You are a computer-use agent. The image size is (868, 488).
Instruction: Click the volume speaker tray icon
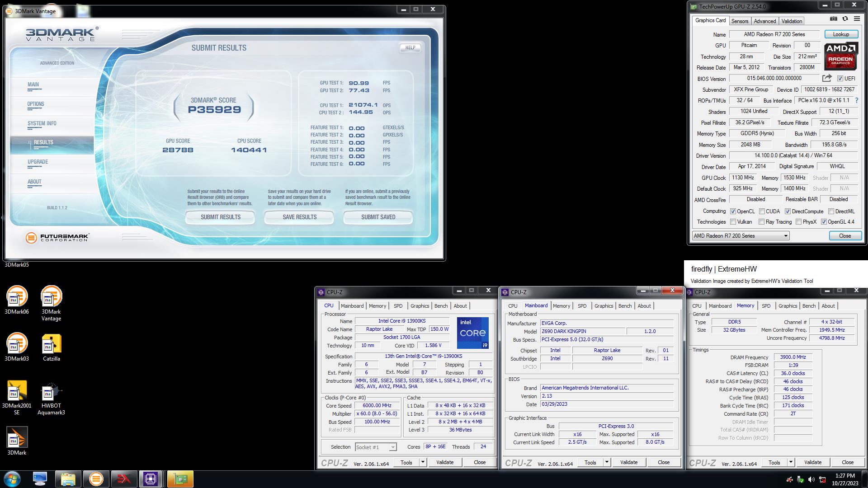[x=811, y=480]
